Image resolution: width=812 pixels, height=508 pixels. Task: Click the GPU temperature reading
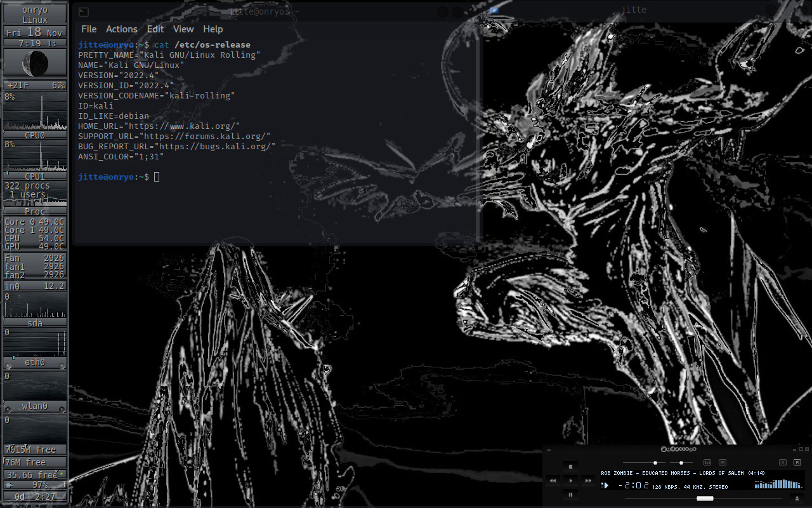34,246
